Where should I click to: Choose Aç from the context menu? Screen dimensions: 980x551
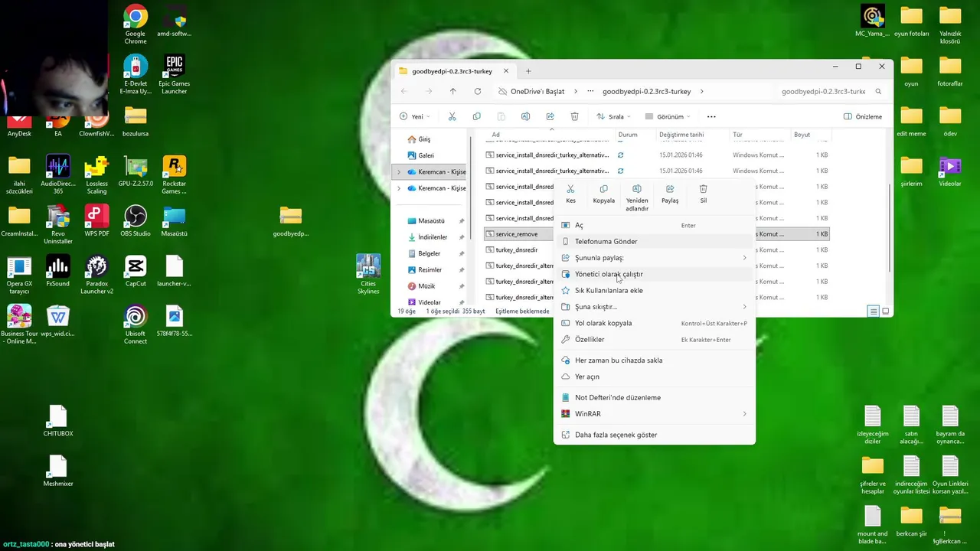tap(654, 225)
